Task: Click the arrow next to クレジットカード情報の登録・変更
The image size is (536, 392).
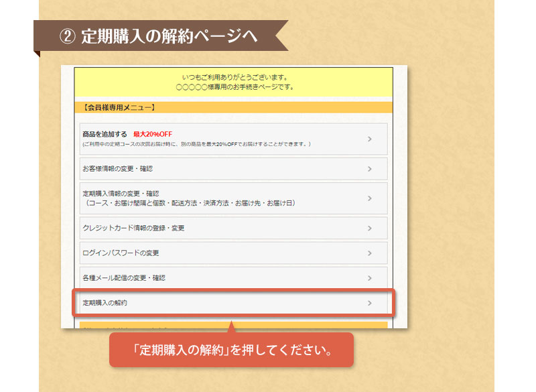Action: tap(369, 228)
